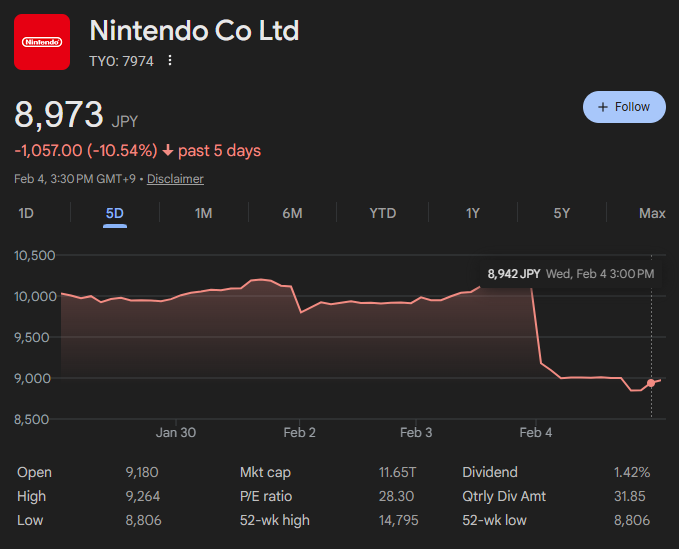
Task: Click the Feb 4 axis label
Action: point(536,433)
